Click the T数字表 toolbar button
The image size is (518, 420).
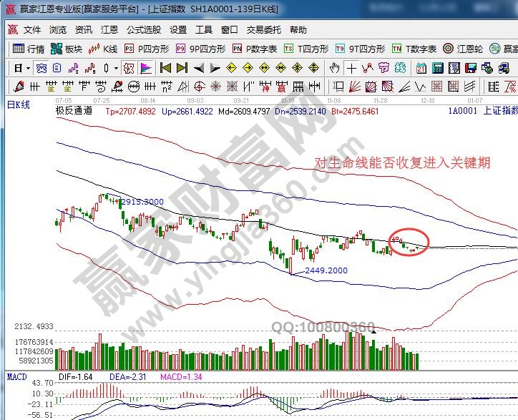(415, 49)
